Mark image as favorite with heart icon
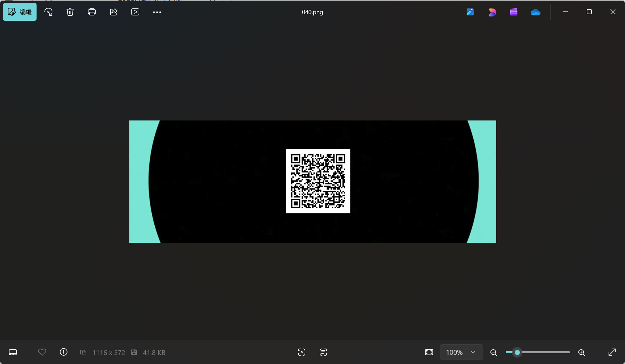The height and width of the screenshot is (364, 625). 42,352
